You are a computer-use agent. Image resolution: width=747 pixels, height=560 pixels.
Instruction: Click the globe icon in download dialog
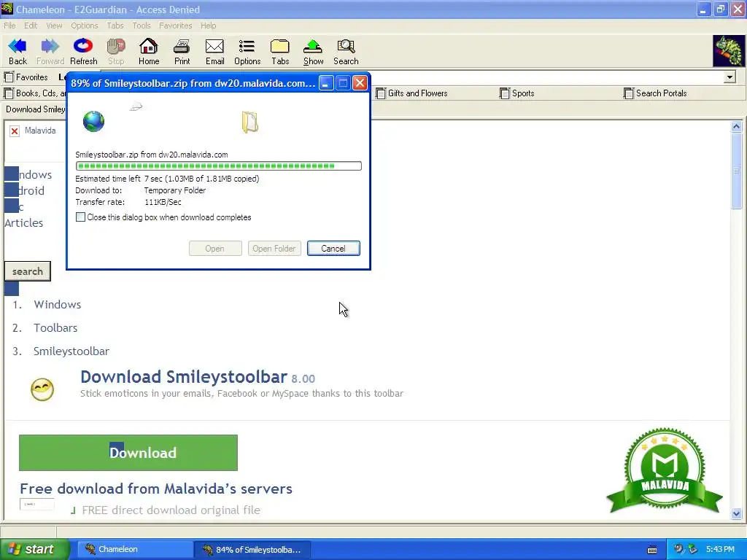[93, 122]
